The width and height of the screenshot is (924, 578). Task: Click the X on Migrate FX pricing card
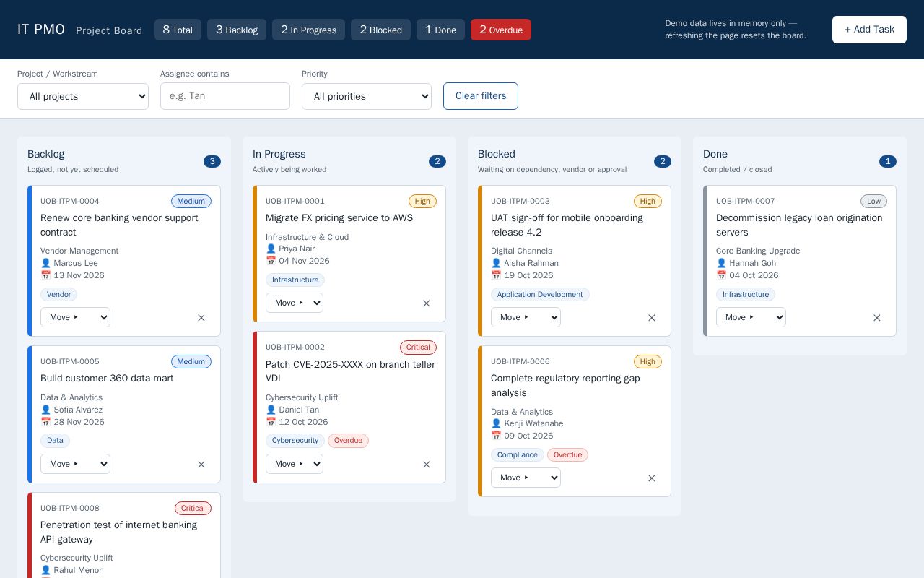click(x=427, y=303)
